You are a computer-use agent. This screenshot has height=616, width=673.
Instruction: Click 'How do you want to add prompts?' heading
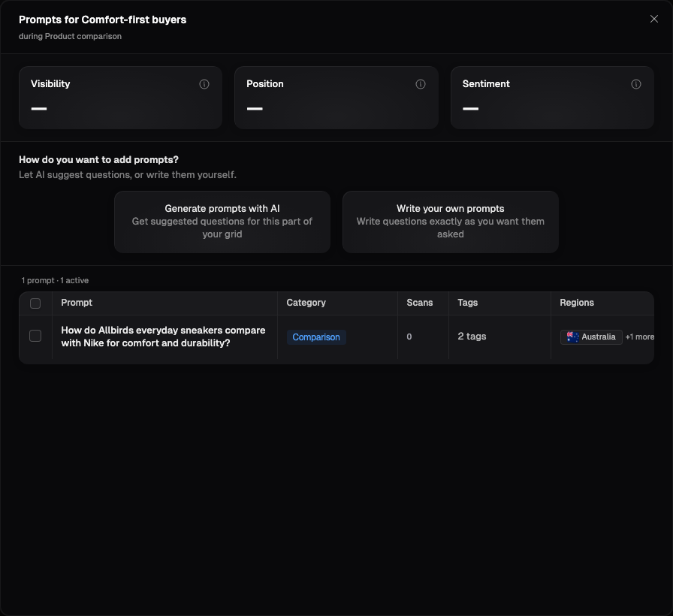coord(98,160)
